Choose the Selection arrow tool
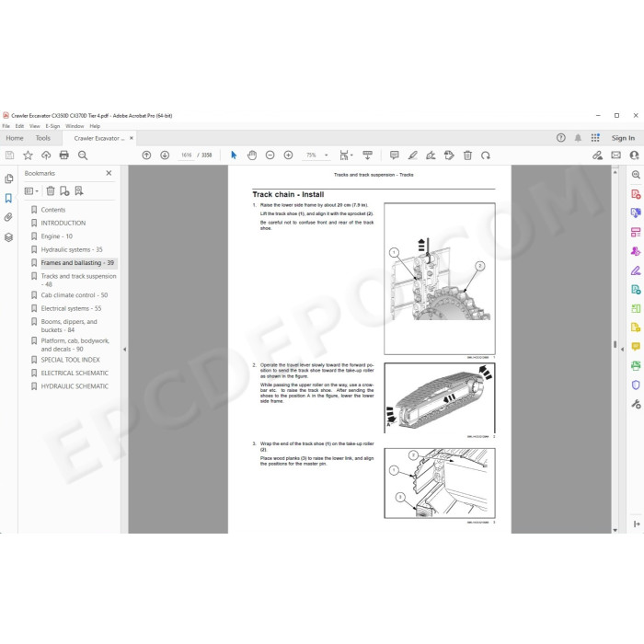The image size is (644, 644). (x=234, y=155)
